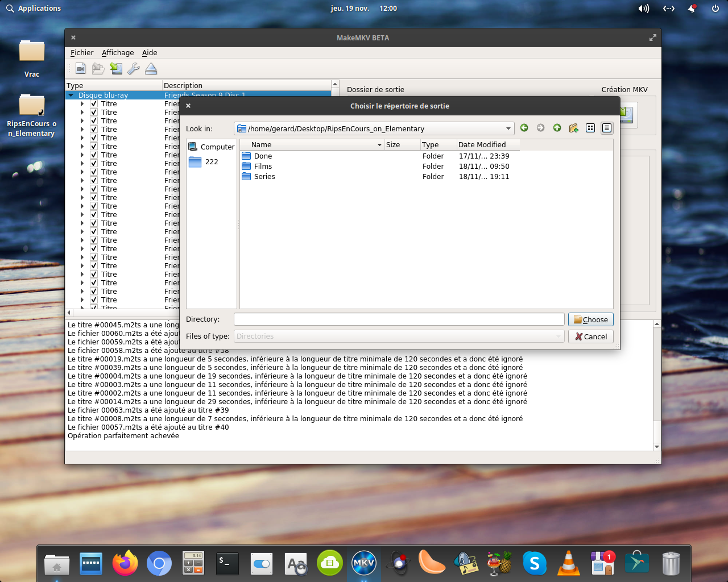Viewport: 728px width, 582px height.
Task: Sort file list by Type column
Action: [x=439, y=145]
